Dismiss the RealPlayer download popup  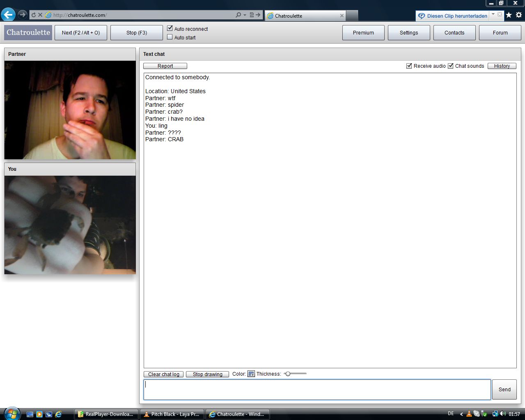500,14
